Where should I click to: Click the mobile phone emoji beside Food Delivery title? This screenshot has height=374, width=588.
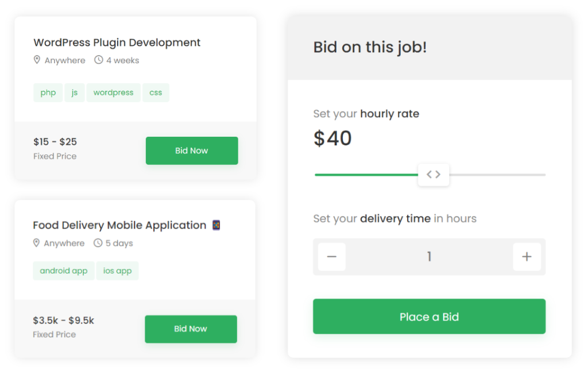click(x=217, y=225)
